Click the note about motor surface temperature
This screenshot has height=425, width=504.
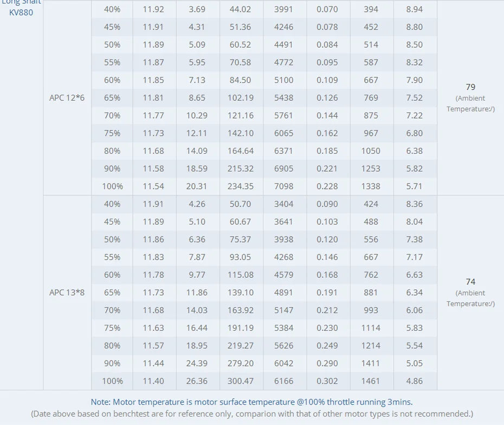(x=251, y=402)
